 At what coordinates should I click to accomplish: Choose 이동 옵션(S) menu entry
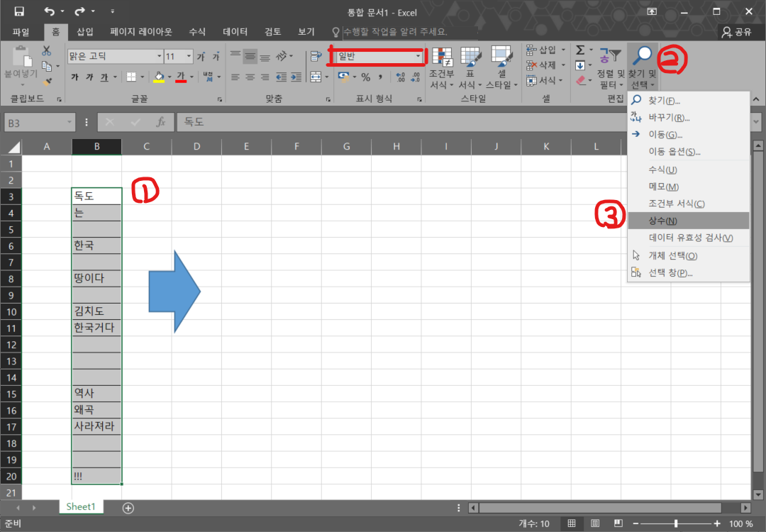(688, 152)
